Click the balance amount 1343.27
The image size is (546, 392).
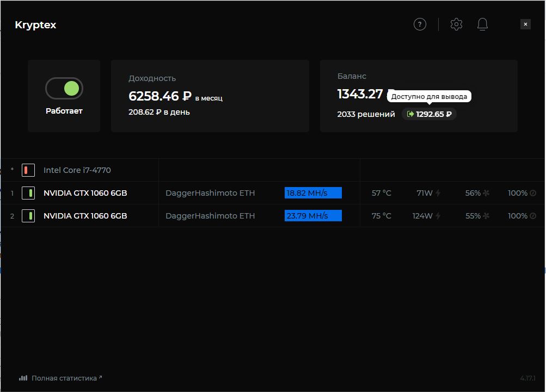pos(360,94)
